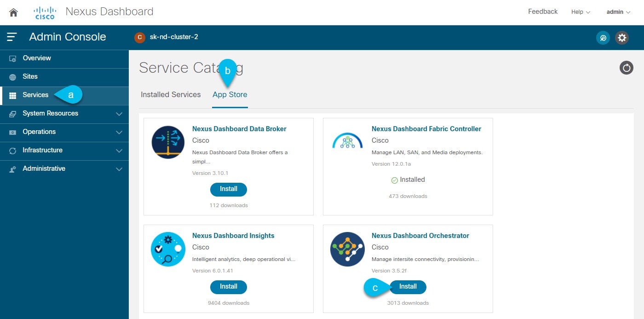The width and height of the screenshot is (644, 319).
Task: Open the settings gear icon
Action: [622, 38]
